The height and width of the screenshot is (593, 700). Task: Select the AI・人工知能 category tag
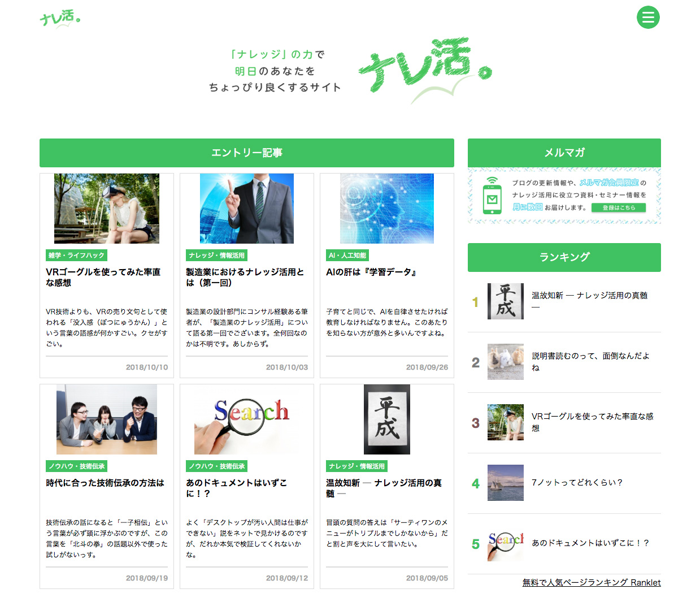click(x=347, y=256)
